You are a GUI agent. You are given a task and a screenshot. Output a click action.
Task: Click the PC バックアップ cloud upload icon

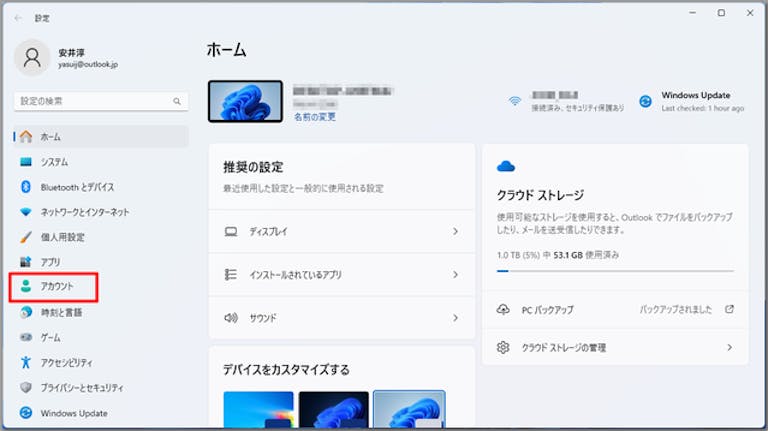[503, 309]
